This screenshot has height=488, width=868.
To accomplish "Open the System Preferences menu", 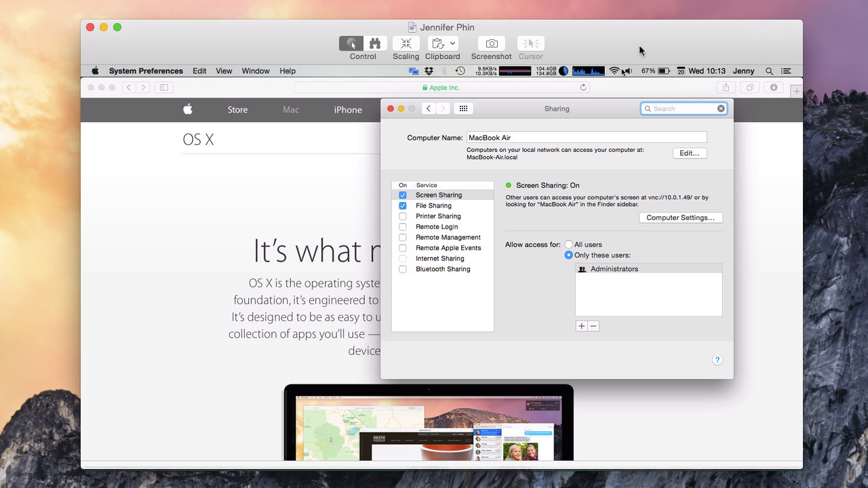I will [146, 71].
